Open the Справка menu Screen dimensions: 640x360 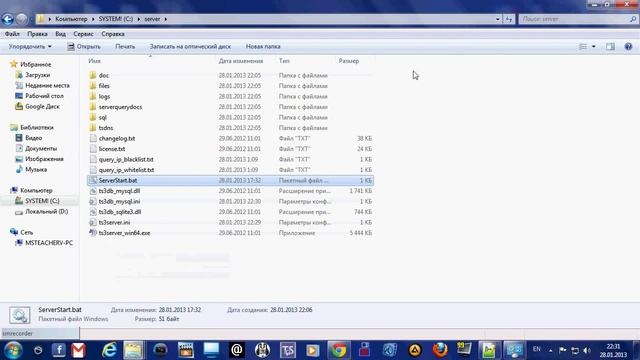113,34
